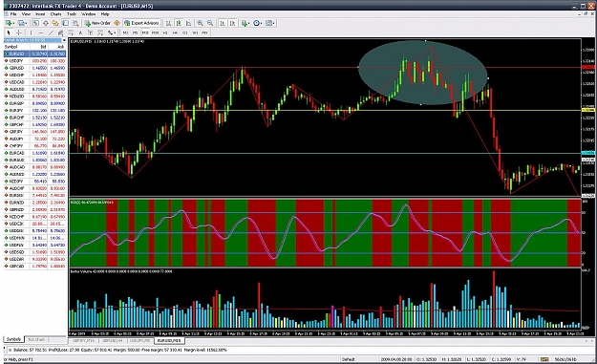The image size is (597, 364).
Task: Select USDJPY row in Market Watch
Action: [x=34, y=61]
